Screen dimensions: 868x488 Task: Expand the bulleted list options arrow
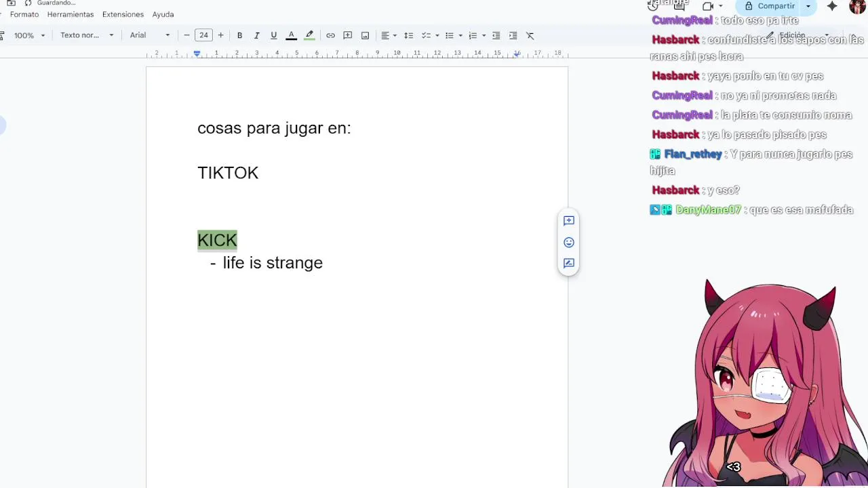coord(460,35)
